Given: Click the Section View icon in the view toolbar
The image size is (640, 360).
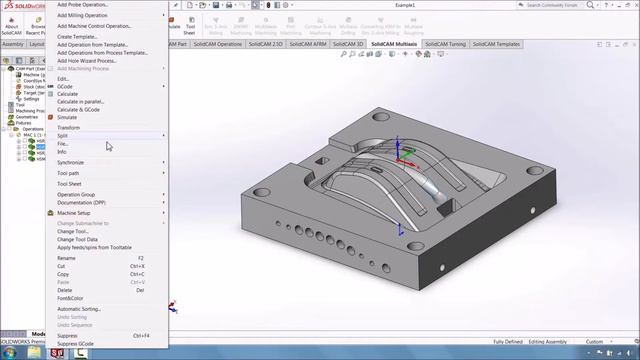Looking at the screenshot, I should click(370, 54).
